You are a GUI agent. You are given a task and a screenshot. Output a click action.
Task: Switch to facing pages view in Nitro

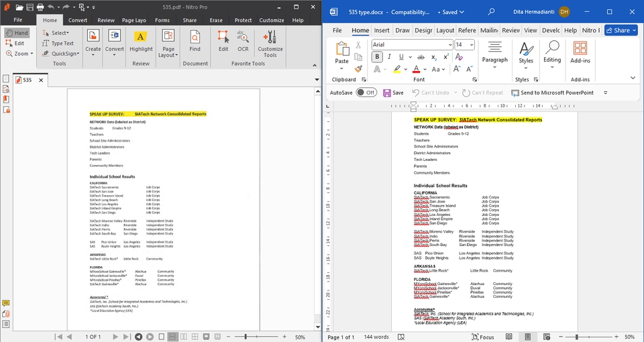tap(184, 337)
